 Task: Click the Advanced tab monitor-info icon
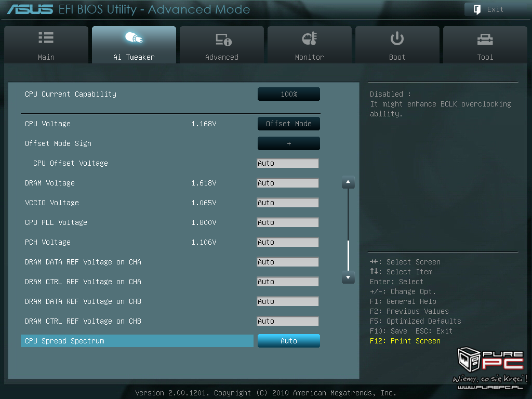(x=223, y=39)
